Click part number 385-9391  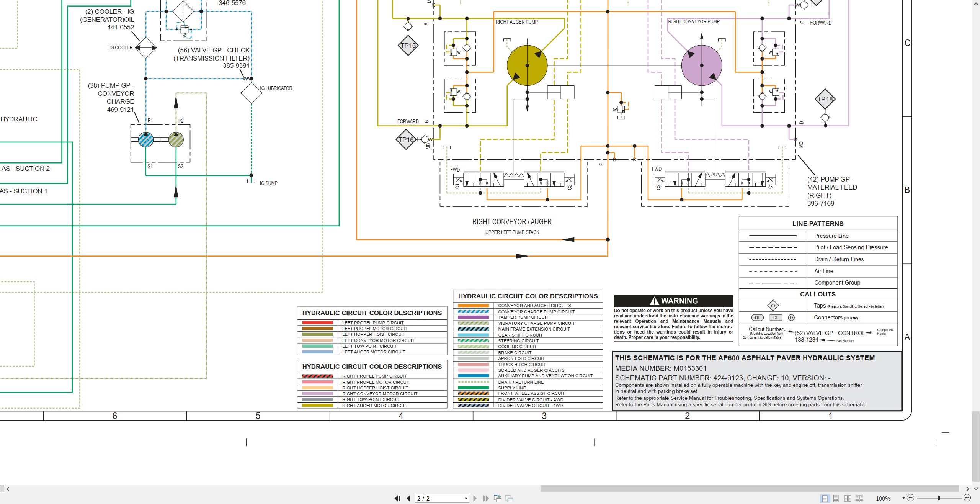pos(236,65)
